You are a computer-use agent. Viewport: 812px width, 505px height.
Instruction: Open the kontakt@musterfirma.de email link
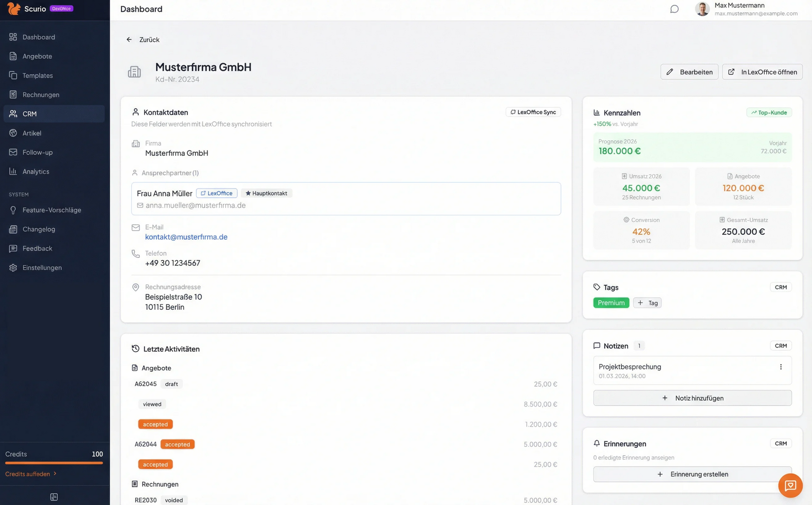[x=186, y=237]
